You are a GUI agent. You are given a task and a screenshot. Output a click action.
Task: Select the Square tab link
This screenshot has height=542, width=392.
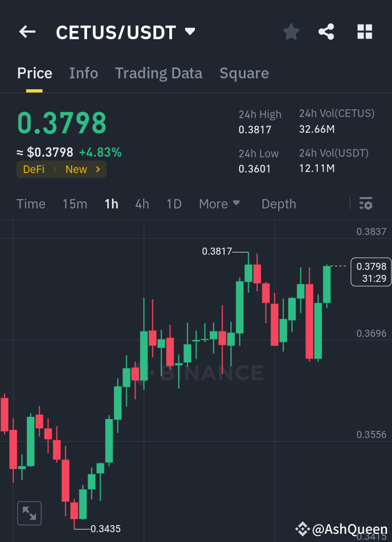click(x=244, y=73)
